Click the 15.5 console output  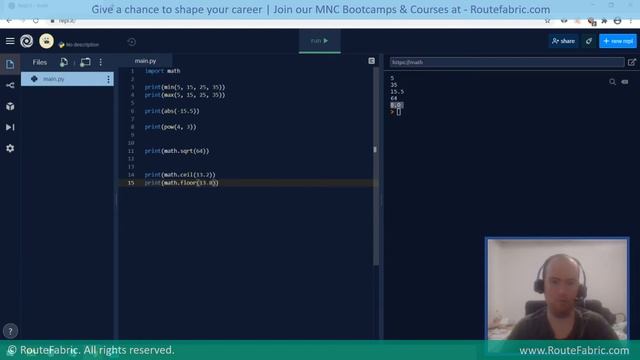(x=397, y=92)
